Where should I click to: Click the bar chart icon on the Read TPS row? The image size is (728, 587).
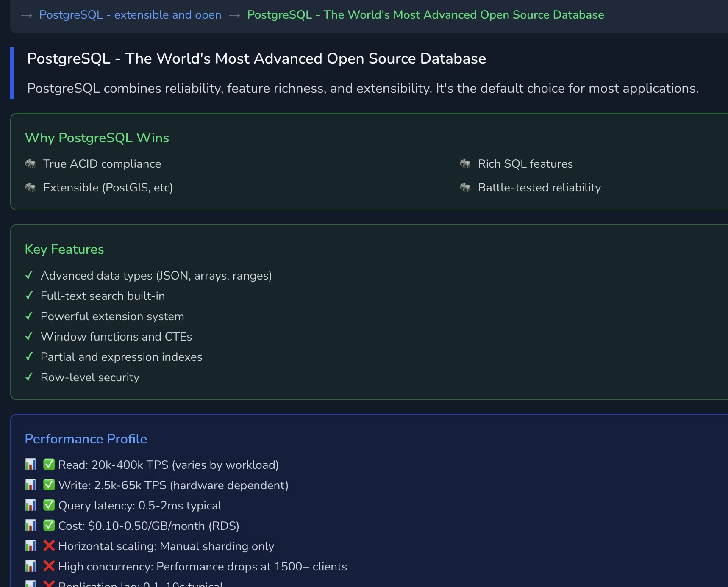tap(30, 464)
